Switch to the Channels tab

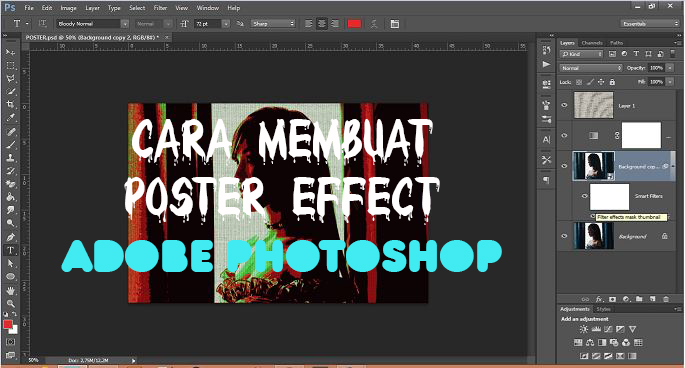(592, 43)
